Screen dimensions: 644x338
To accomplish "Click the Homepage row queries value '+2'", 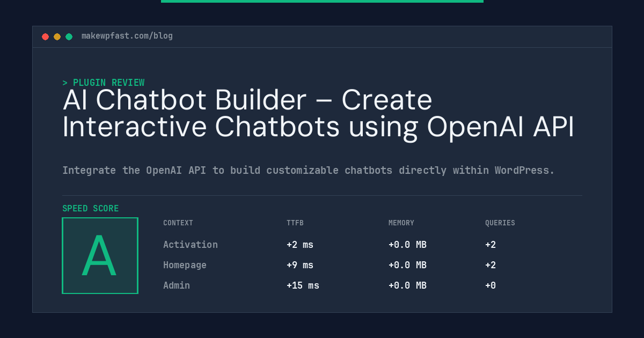I will click(491, 265).
